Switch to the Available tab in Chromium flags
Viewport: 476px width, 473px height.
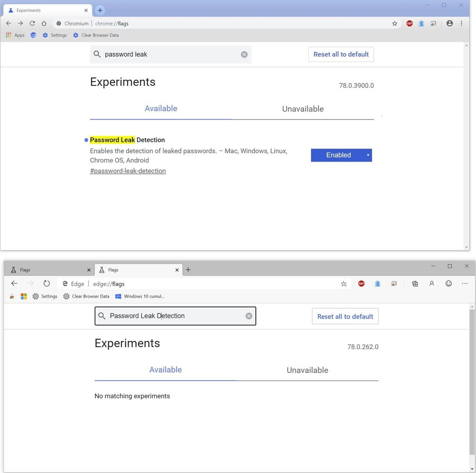pos(161,109)
